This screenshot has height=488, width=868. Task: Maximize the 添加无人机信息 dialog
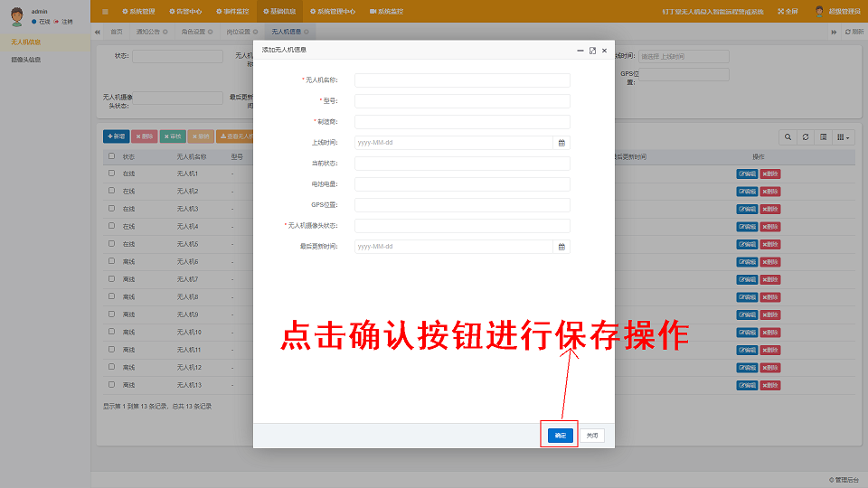(592, 51)
